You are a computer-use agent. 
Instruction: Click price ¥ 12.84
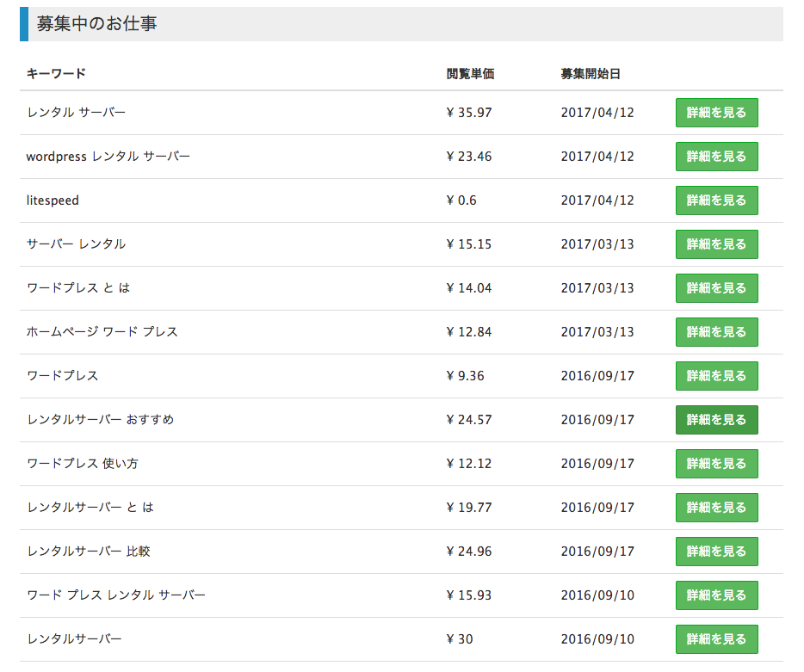point(468,332)
